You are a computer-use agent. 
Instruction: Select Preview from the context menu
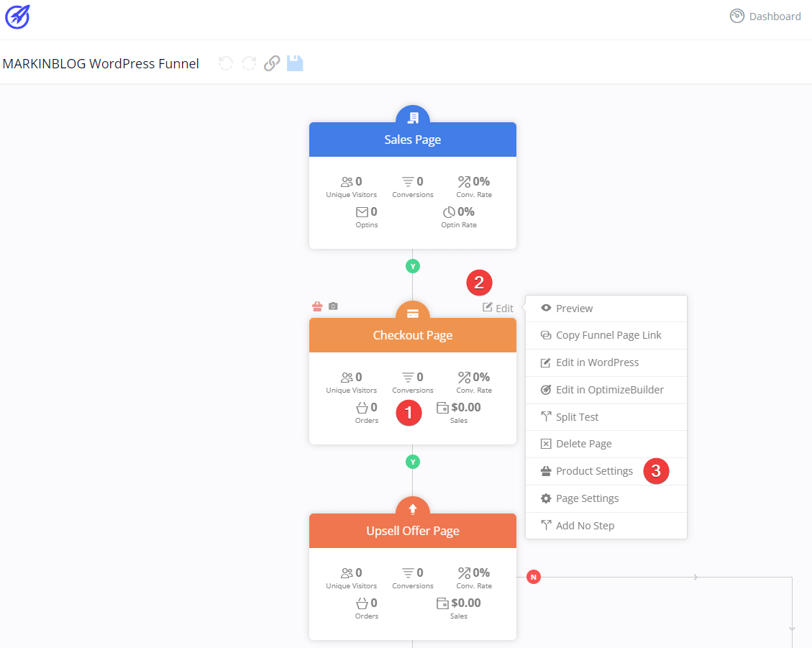point(573,308)
